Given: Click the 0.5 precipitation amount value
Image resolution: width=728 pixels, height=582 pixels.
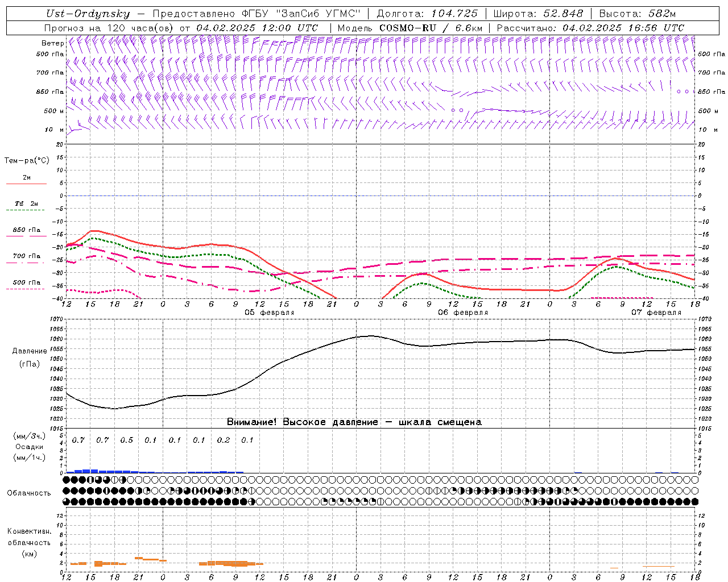Looking at the screenshot, I should click(127, 440).
